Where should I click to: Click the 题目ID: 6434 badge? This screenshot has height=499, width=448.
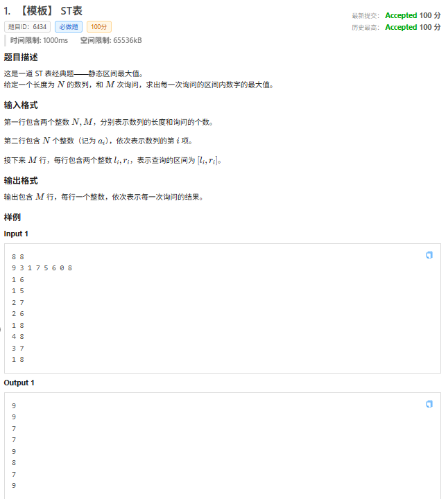click(x=28, y=27)
